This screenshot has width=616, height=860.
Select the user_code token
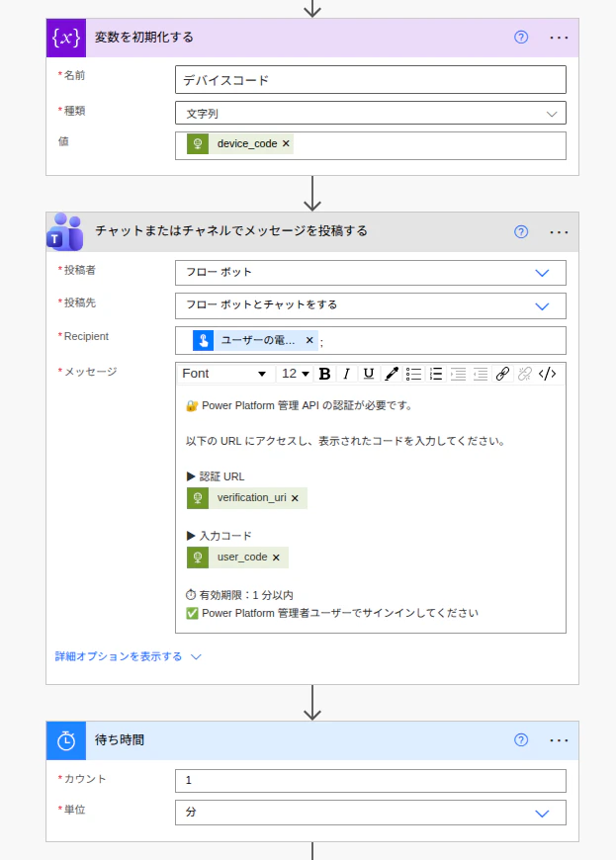(237, 558)
